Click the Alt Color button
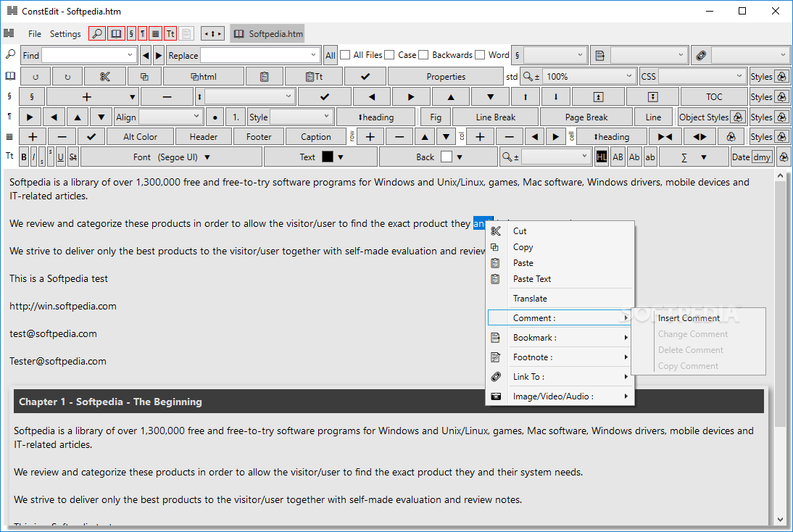 (140, 136)
